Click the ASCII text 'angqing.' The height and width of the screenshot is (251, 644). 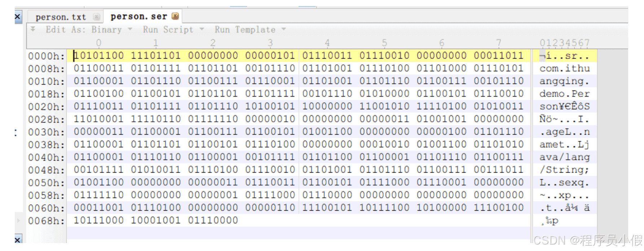(565, 81)
